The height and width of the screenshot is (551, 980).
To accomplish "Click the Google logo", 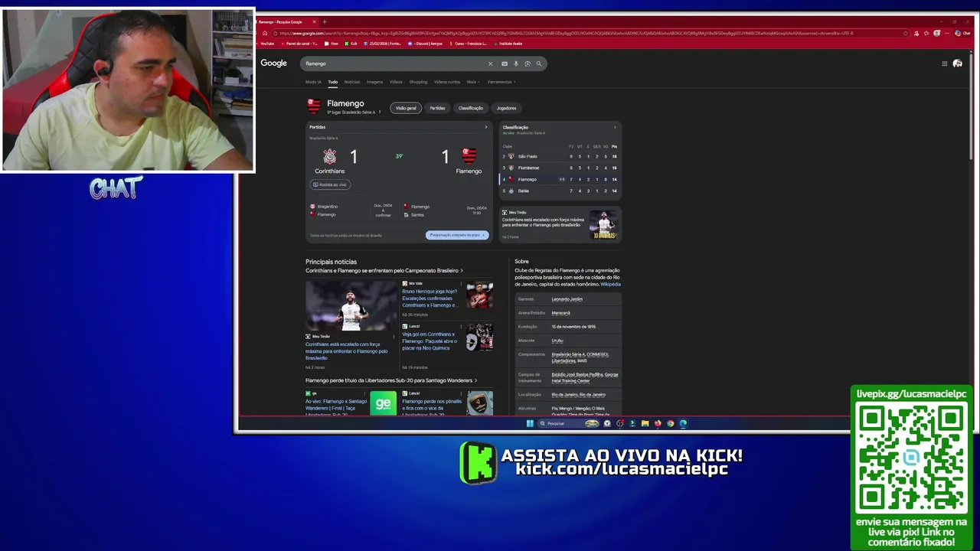I will point(273,64).
